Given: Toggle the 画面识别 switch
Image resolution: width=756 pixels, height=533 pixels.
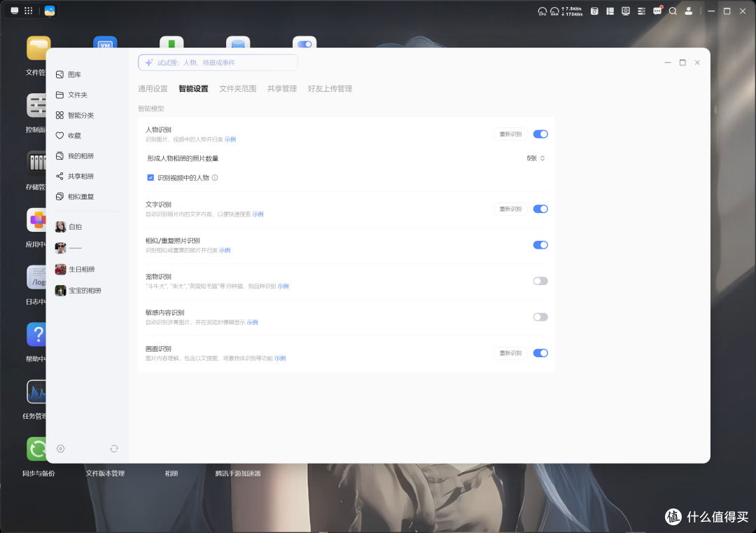Looking at the screenshot, I should (540, 353).
